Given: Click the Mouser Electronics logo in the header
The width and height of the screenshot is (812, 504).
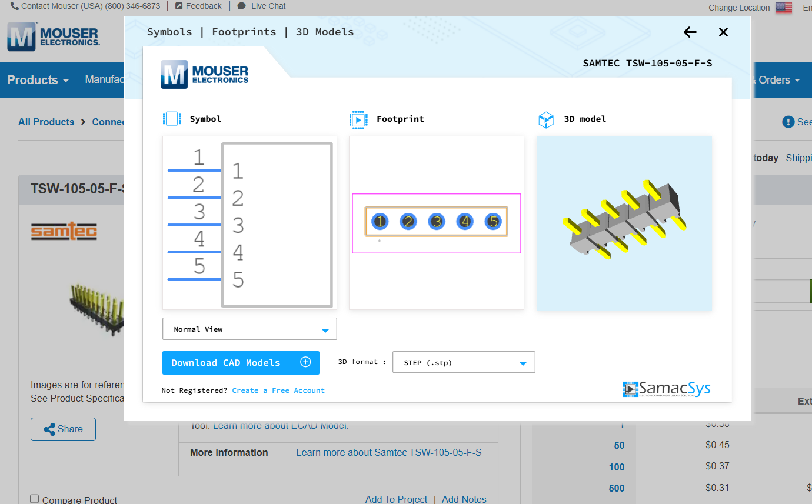Looking at the screenshot, I should 52,36.
